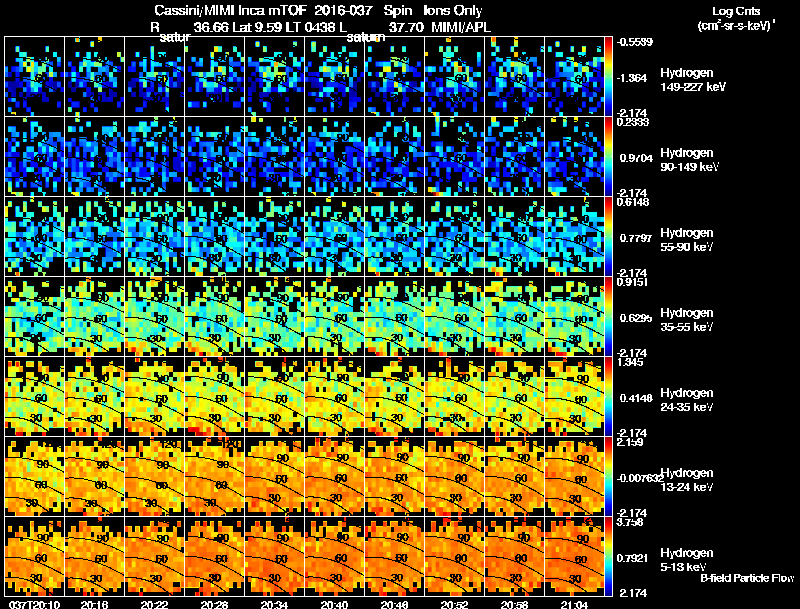Image resolution: width=800 pixels, height=609 pixels.
Task: Click the Hydrogen 13-24 keV row label
Action: 687,479
